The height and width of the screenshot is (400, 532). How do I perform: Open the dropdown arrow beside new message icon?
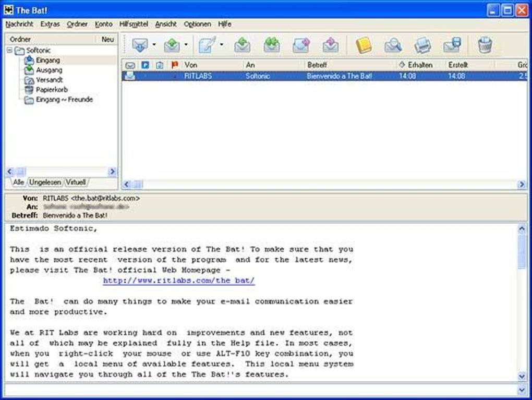coord(222,44)
